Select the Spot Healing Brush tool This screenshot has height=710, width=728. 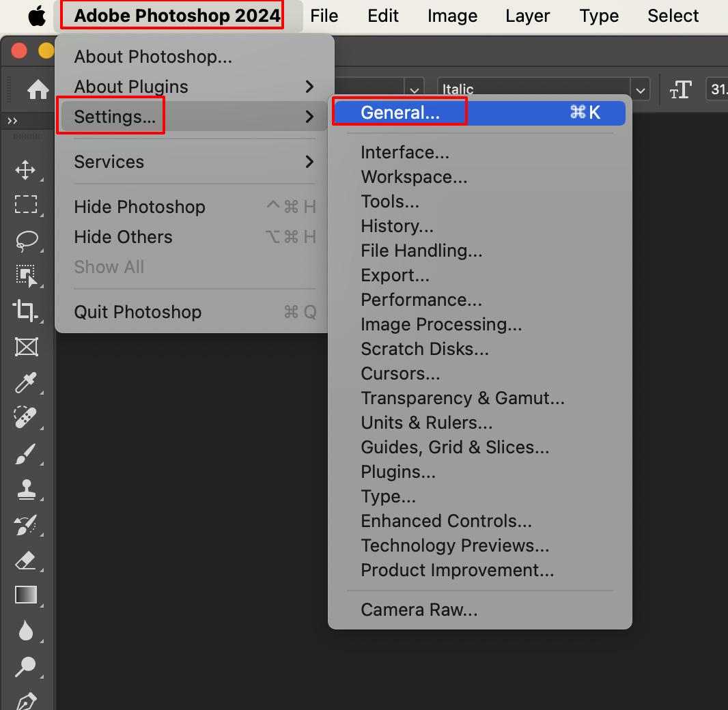coord(25,417)
